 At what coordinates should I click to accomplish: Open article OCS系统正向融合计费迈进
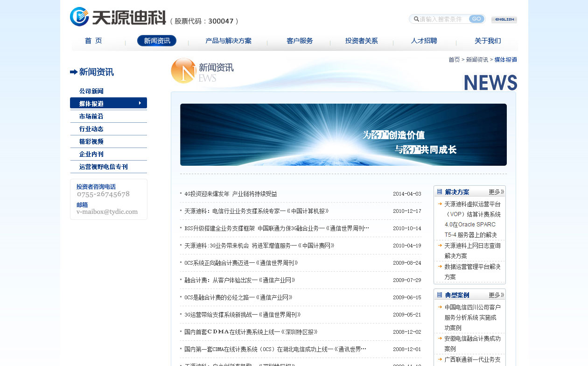click(x=241, y=263)
